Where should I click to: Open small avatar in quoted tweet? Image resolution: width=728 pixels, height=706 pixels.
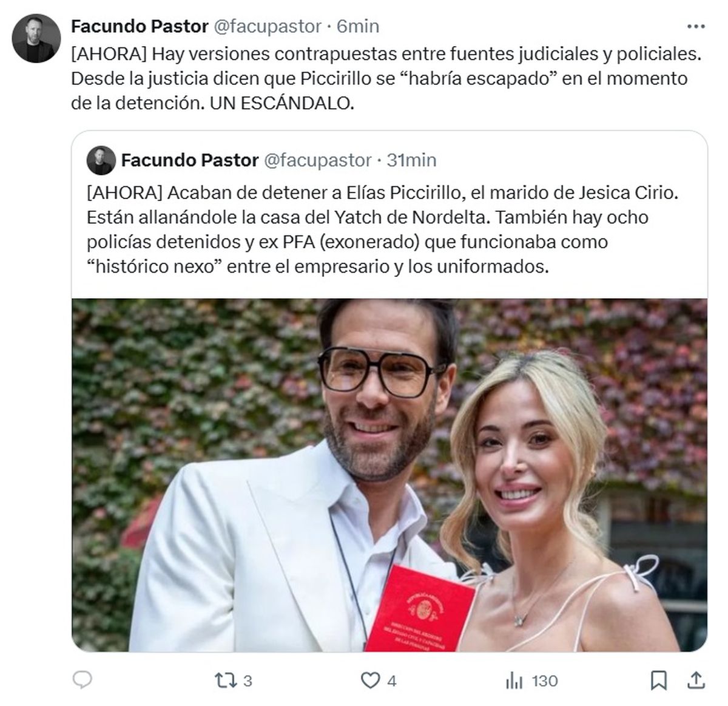click(x=100, y=160)
